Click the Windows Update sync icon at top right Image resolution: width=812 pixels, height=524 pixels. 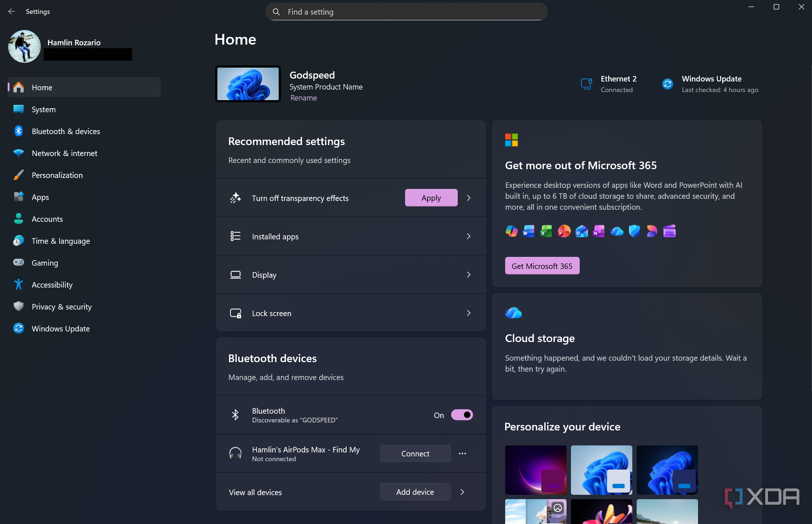point(668,84)
